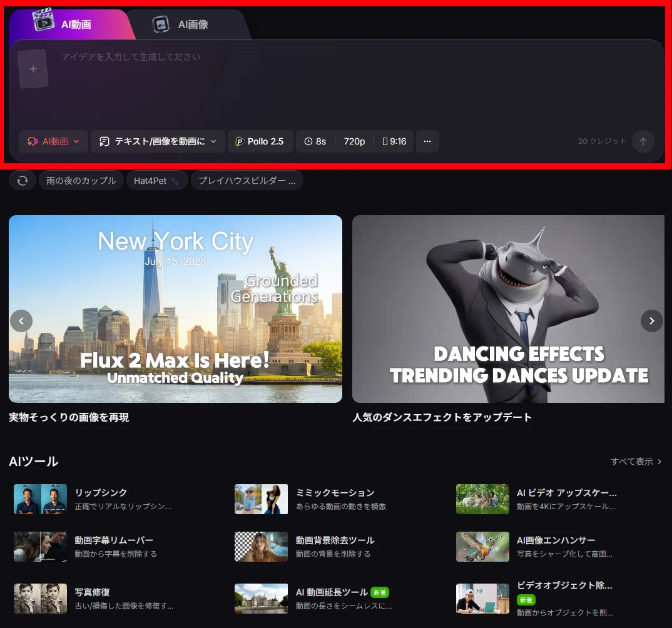This screenshot has width=672, height=628.
Task: Submit prompt with the up-arrow generate button
Action: [643, 141]
